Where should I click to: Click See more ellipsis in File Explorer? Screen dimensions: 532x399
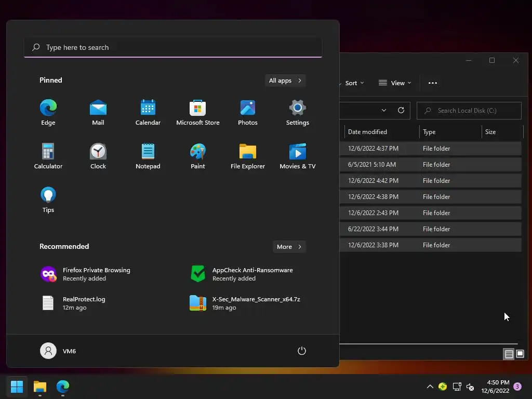(x=433, y=83)
